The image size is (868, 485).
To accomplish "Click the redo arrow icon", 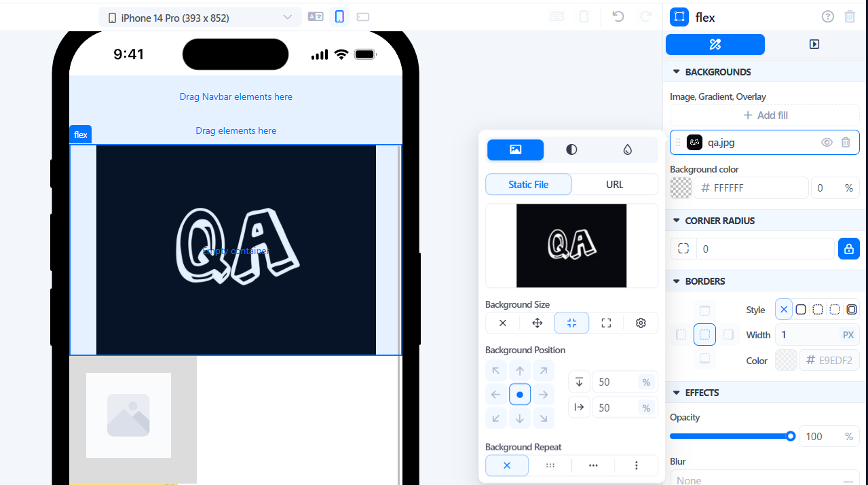I will coord(645,17).
